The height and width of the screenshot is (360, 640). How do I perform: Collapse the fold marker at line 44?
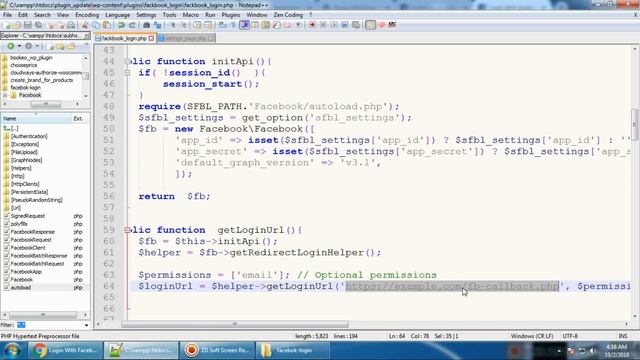click(127, 62)
